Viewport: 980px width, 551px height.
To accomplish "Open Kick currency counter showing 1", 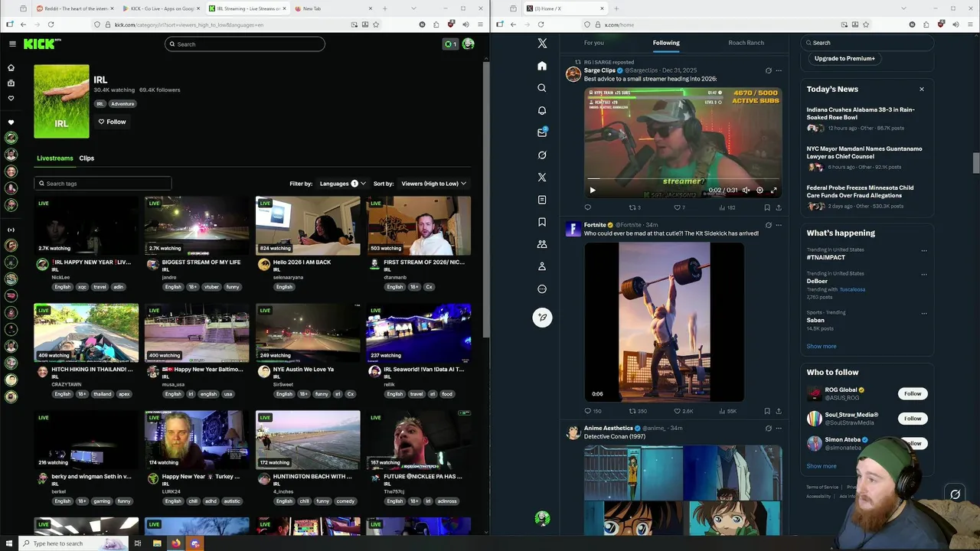I will 450,44.
